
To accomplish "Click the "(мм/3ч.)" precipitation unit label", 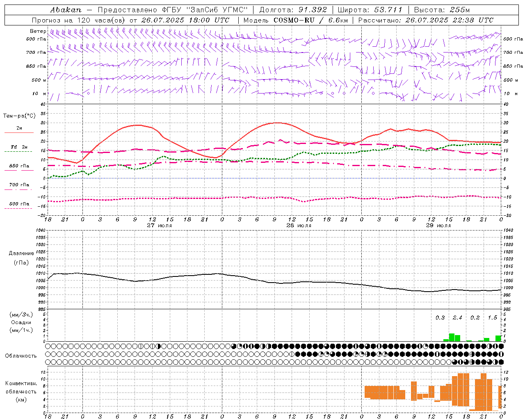I will point(21,315).
